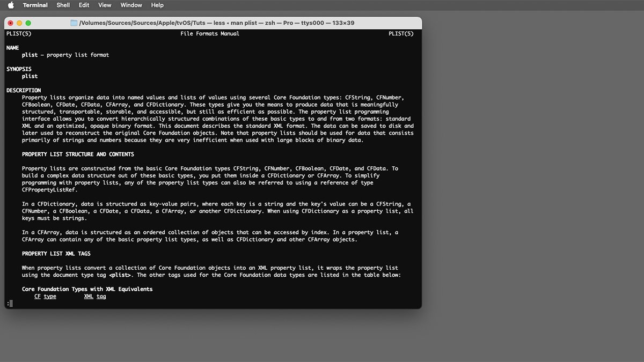The width and height of the screenshot is (644, 362).
Task: Open the Edit menu
Action: 84,5
